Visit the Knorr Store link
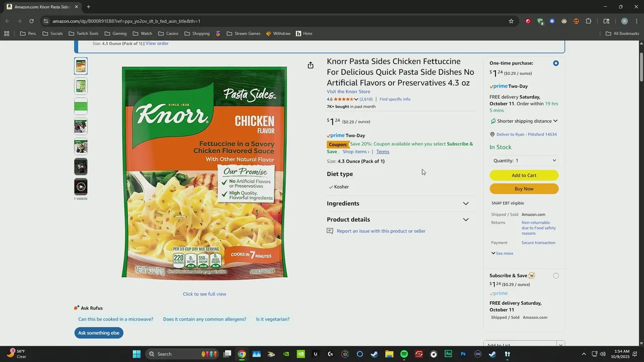644x362 pixels. click(348, 92)
